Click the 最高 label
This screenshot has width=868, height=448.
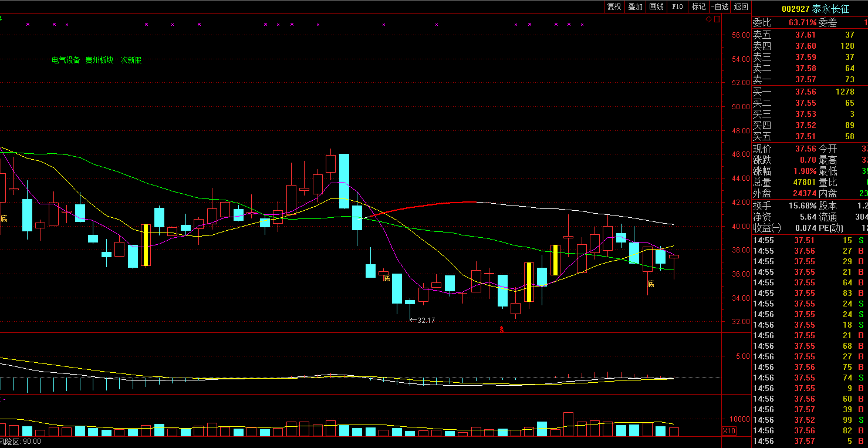point(828,160)
